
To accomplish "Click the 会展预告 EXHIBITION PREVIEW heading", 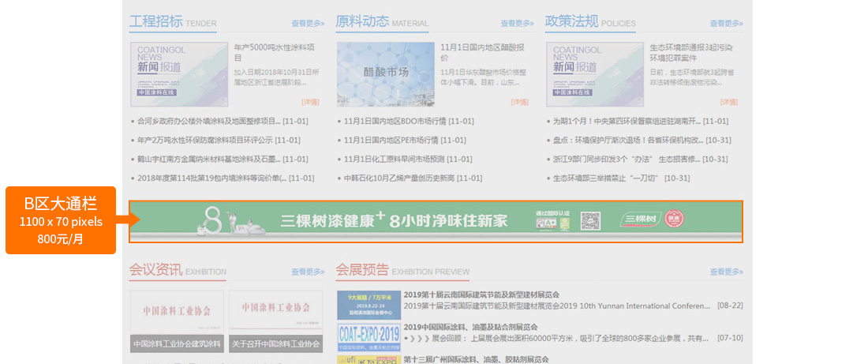I will click(x=402, y=270).
